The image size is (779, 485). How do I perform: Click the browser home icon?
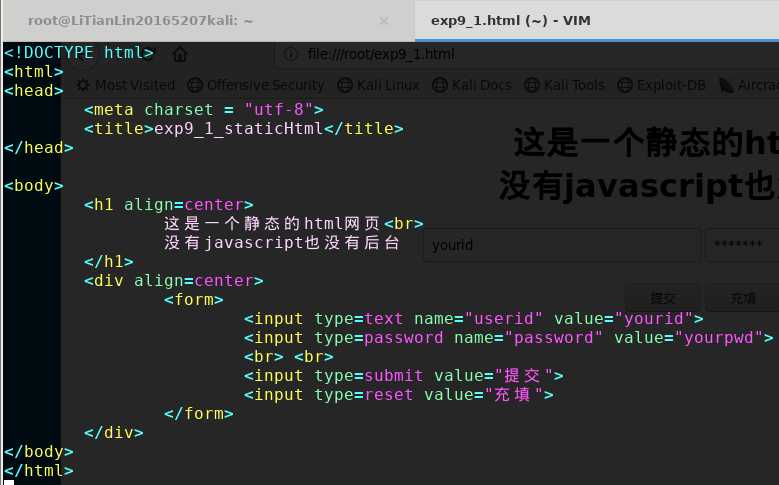coord(180,54)
